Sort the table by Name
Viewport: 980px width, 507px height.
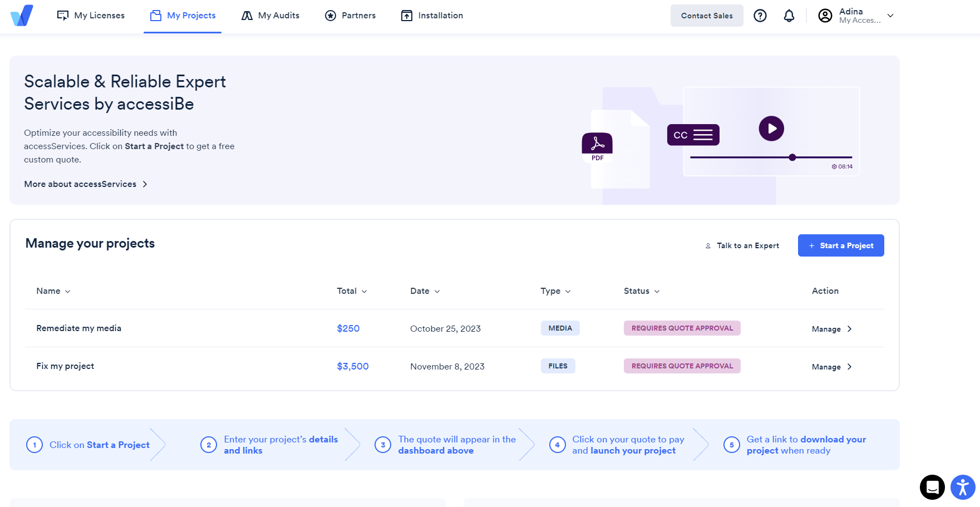point(53,291)
